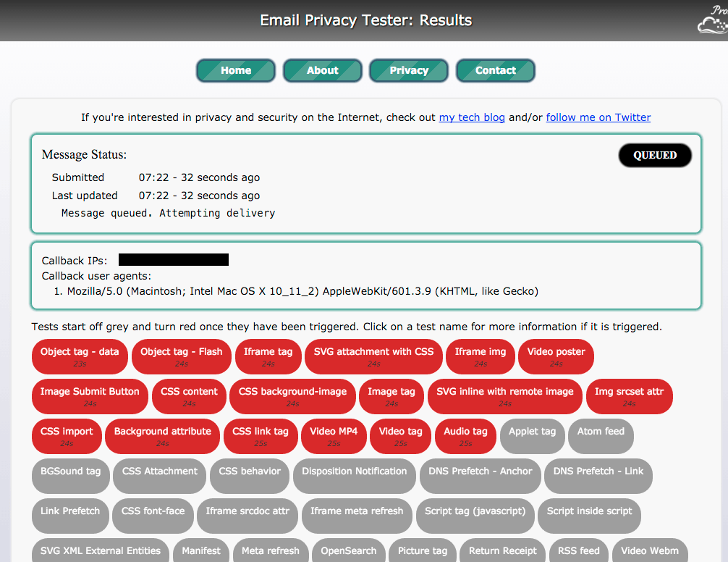Click the 'Audio tag' test result
Screen dimensions: 728x562
465,436
